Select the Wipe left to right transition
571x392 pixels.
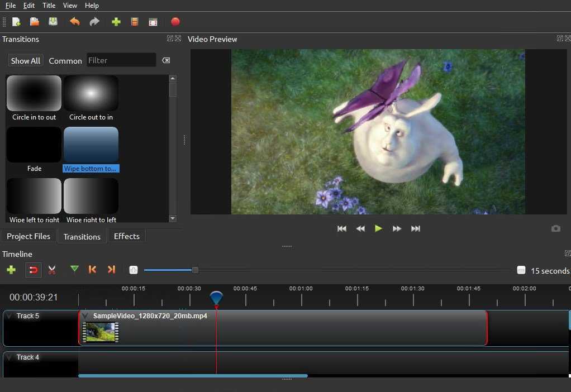(34, 200)
